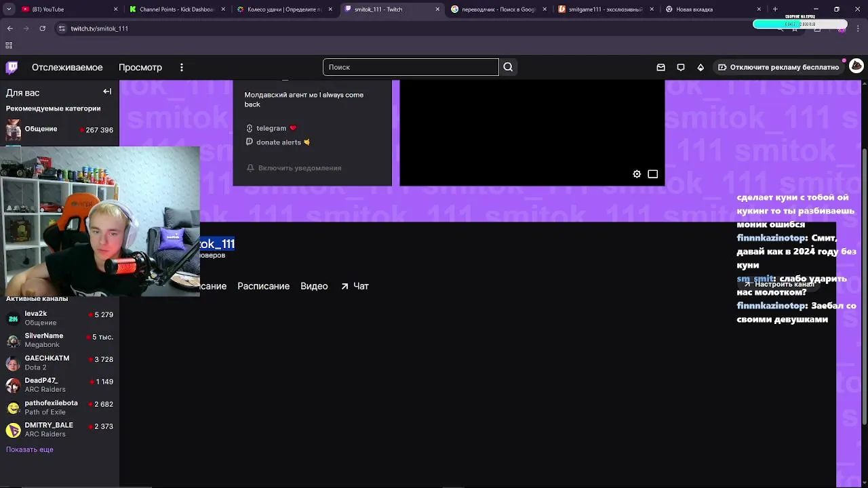Screen dimensions: 868x488
Task: Open the DeadP47_ channel
Action: pyautogui.click(x=60, y=385)
